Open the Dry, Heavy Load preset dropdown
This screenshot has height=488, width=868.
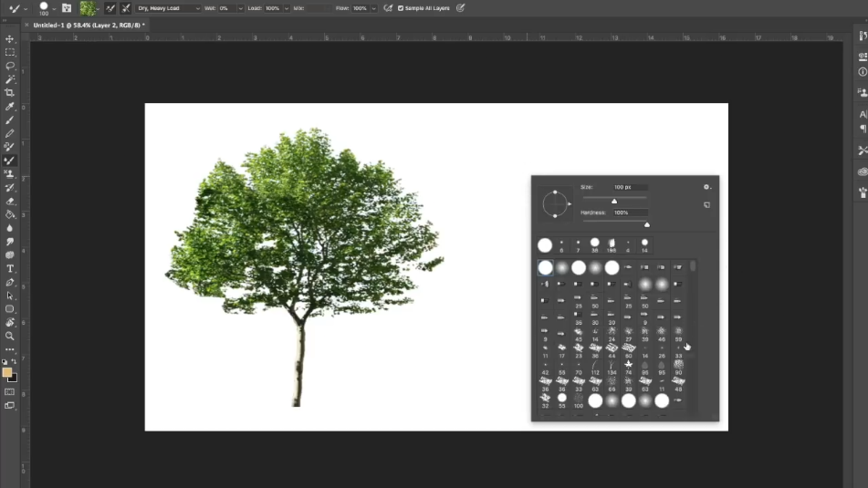(x=169, y=8)
